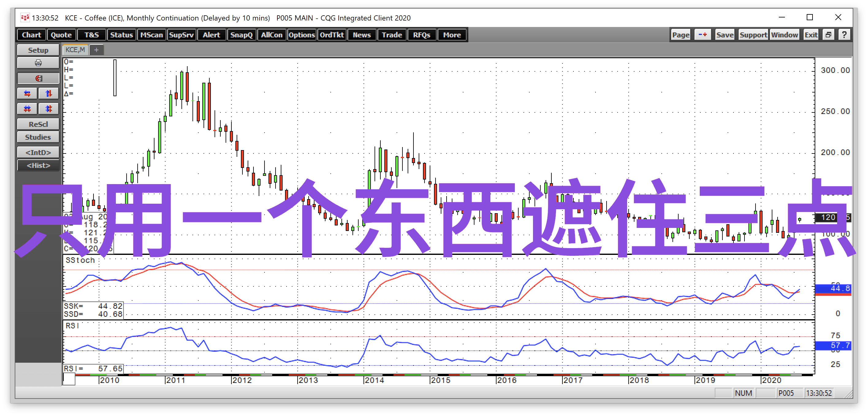Open the More menu in toolbar
Image resolution: width=868 pixels, height=416 pixels.
[451, 35]
